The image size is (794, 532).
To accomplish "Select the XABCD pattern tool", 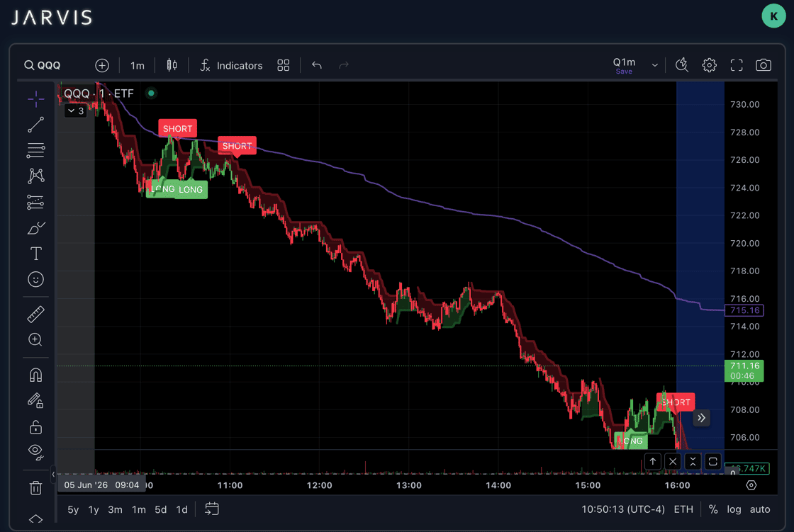I will tap(35, 176).
